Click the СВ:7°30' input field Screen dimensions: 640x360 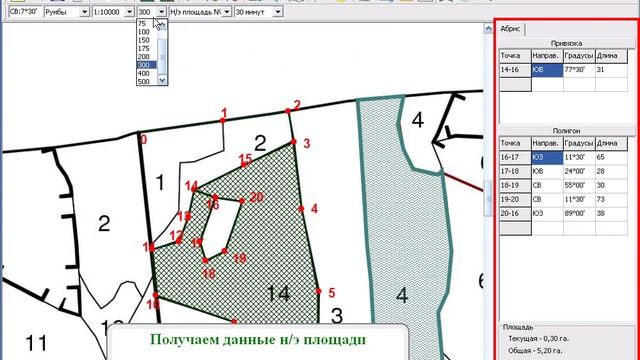click(x=25, y=12)
